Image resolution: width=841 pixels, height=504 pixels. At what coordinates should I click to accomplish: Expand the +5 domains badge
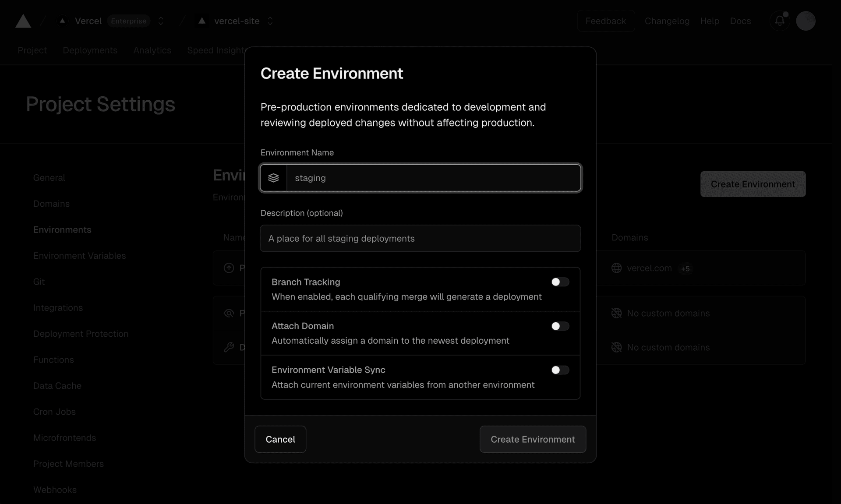coord(685,268)
